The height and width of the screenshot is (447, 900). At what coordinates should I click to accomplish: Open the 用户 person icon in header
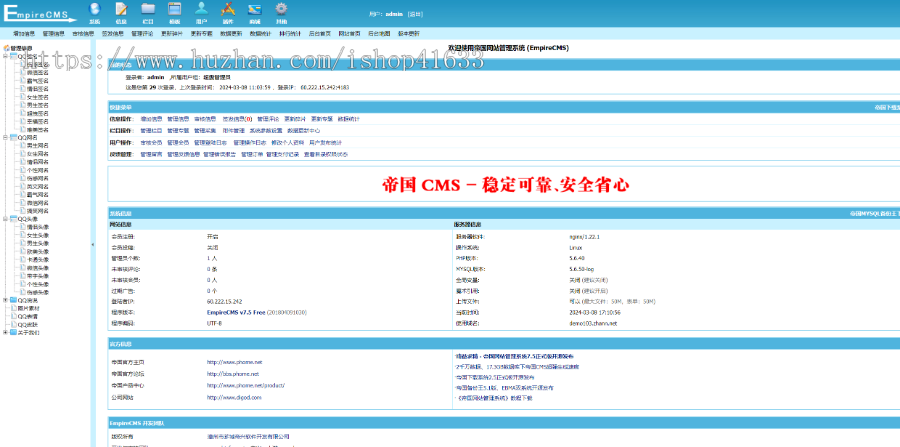pyautogui.click(x=201, y=9)
